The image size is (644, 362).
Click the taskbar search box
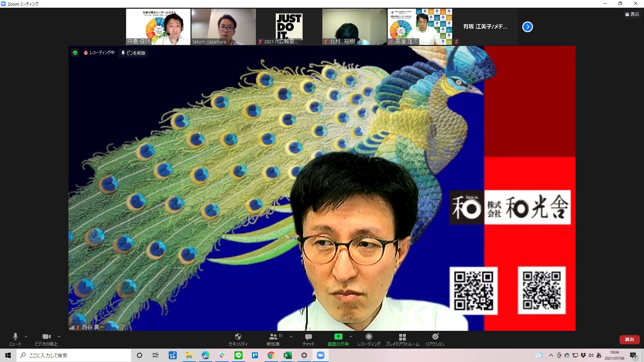pyautogui.click(x=74, y=355)
